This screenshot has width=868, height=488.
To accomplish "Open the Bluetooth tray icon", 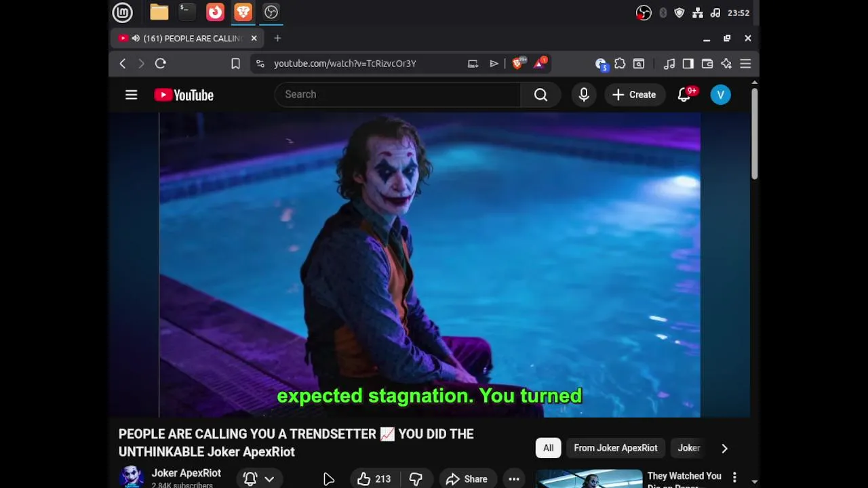I will click(663, 13).
